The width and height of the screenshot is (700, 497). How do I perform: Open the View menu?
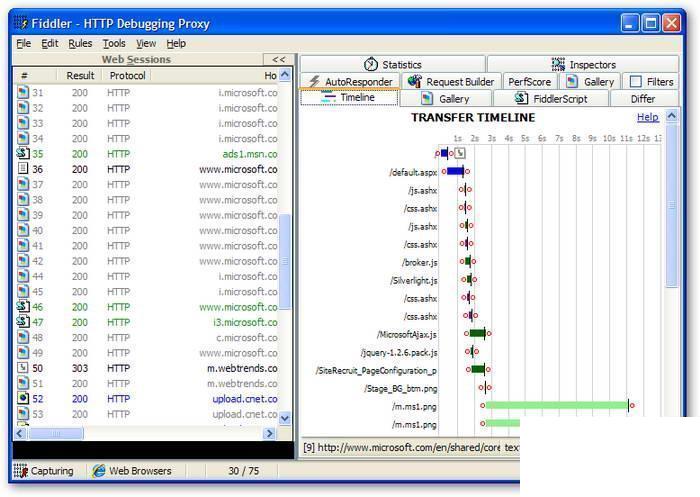coord(146,43)
